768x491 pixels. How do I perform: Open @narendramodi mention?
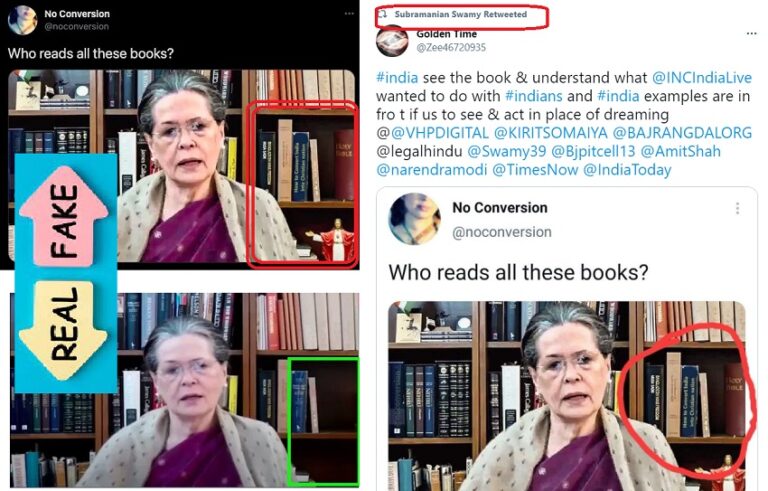(x=432, y=170)
